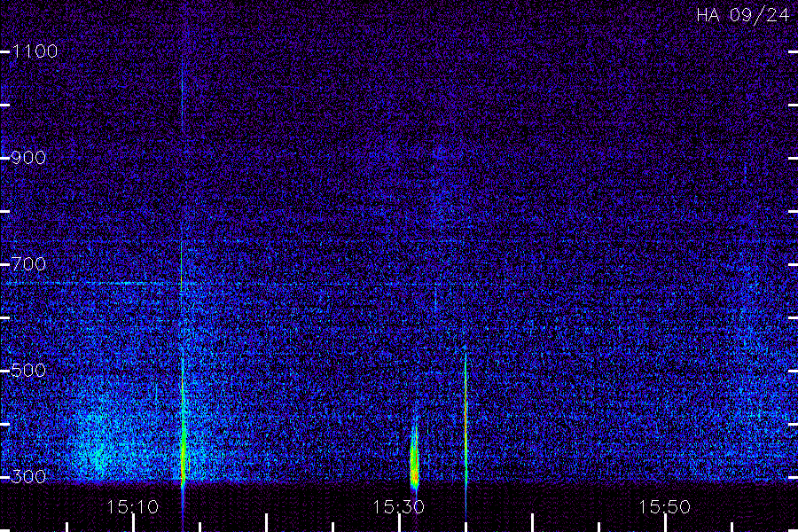Click the 15:10 time axis label

[x=132, y=507]
